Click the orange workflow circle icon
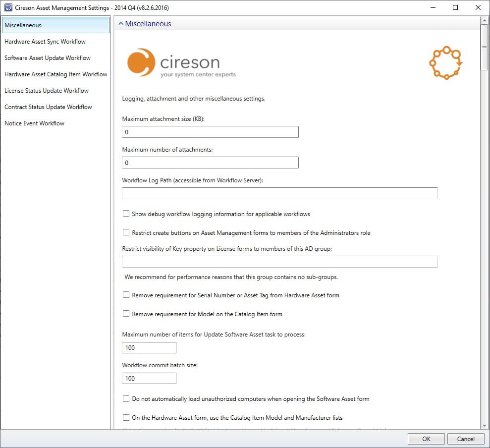 pos(446,62)
